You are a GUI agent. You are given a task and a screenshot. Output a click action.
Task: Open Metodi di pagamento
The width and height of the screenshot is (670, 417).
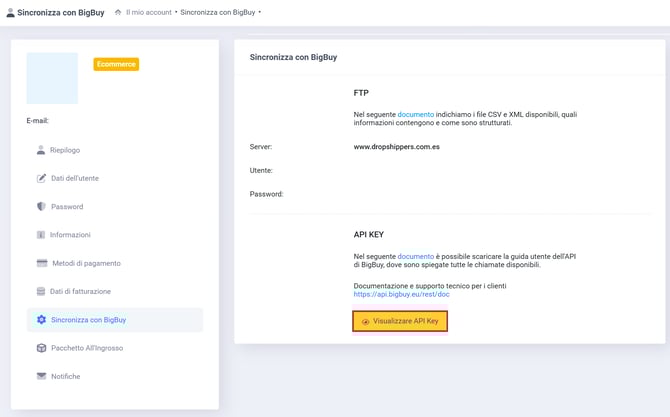coord(86,263)
